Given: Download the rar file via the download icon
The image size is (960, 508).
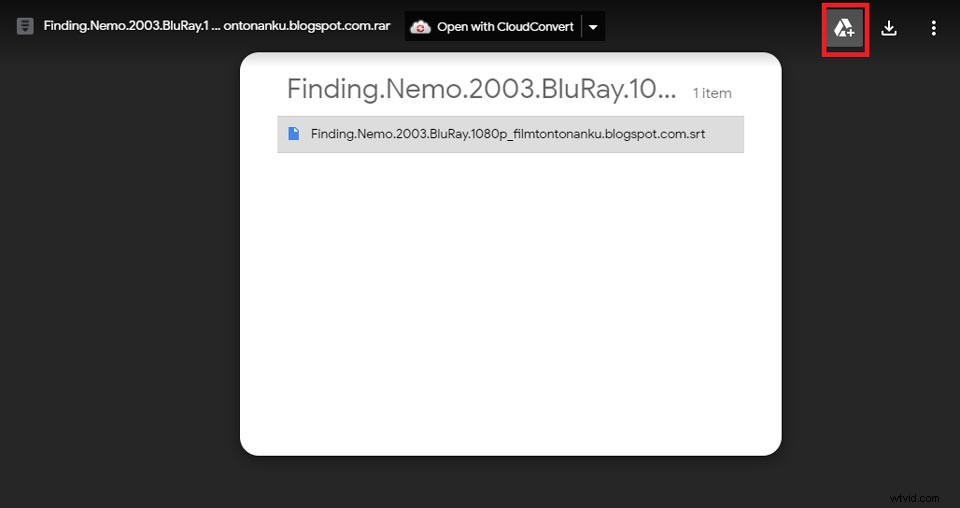Looking at the screenshot, I should tap(889, 28).
